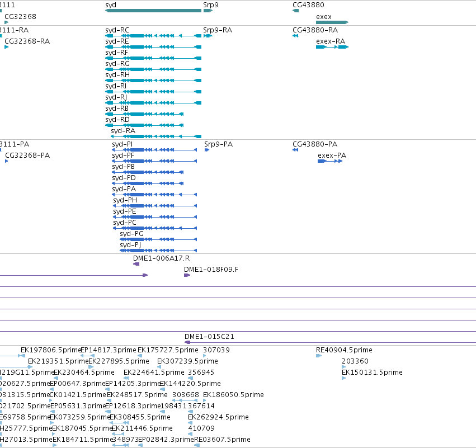Screen dimensions: 476x448
Task: Select the syd-PI protein label
Action: (122, 144)
